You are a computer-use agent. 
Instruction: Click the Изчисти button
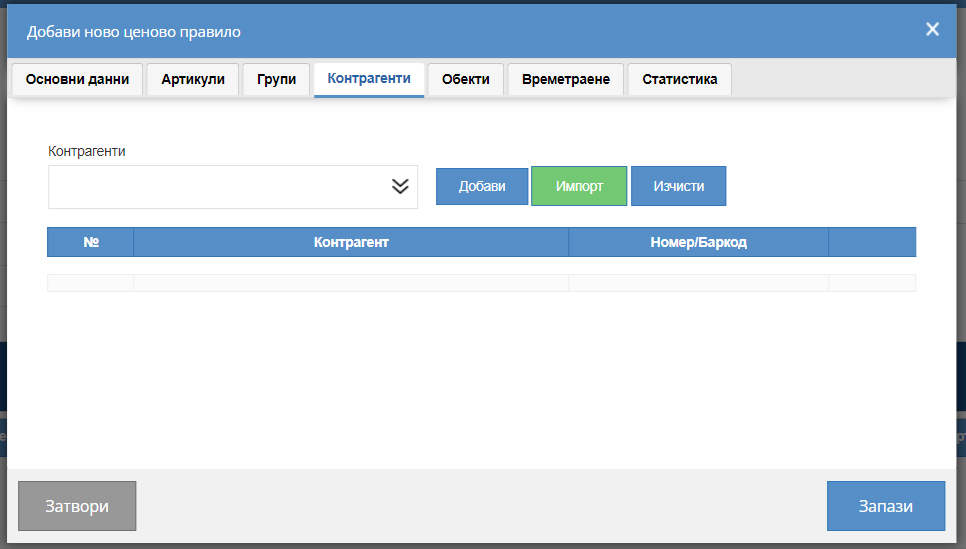pyautogui.click(x=678, y=186)
